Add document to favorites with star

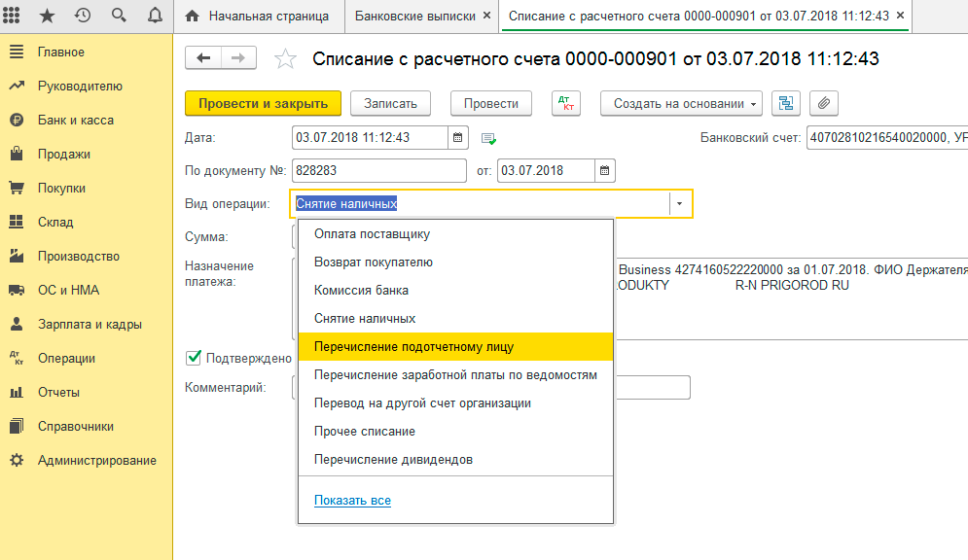point(285,59)
